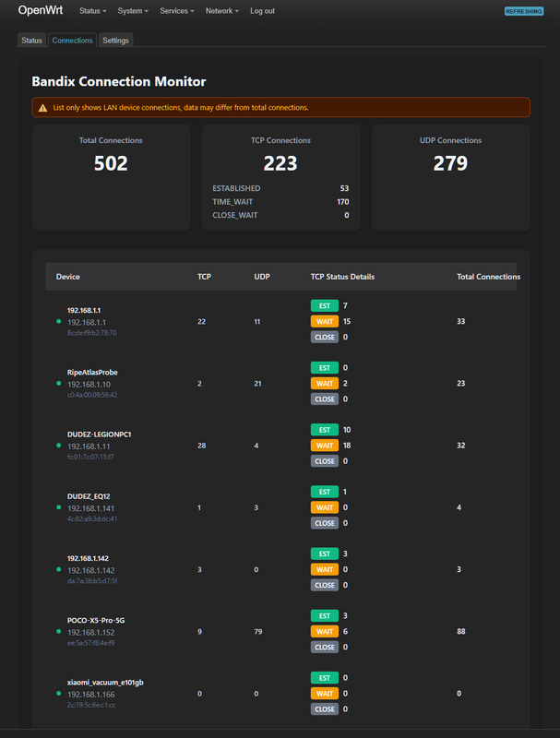Click the EST badge for DUDEZ_EQ12
The image size is (560, 738).
[325, 492]
